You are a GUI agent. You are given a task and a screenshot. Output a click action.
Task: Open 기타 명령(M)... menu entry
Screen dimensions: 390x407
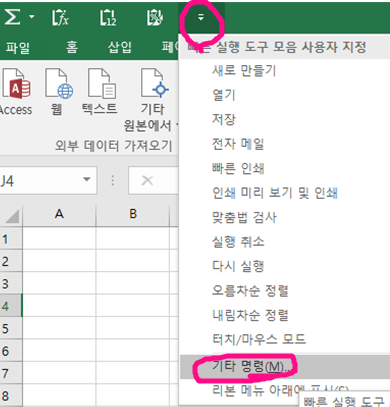(x=285, y=367)
